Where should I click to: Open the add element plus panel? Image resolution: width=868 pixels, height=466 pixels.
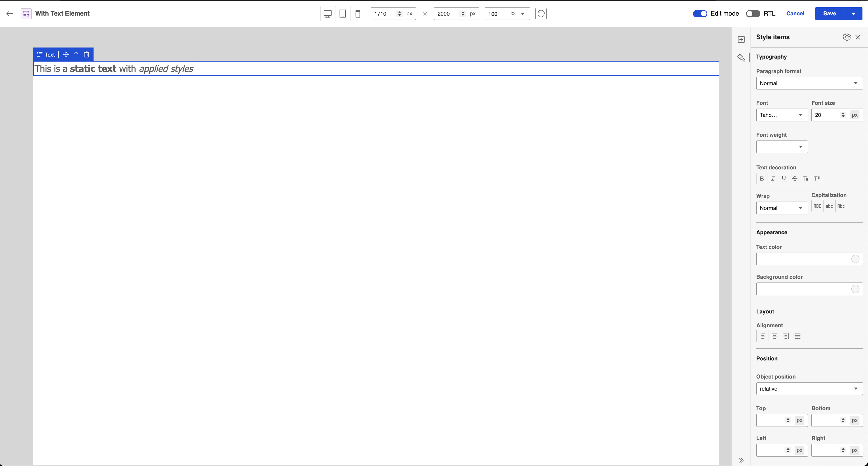(x=741, y=40)
